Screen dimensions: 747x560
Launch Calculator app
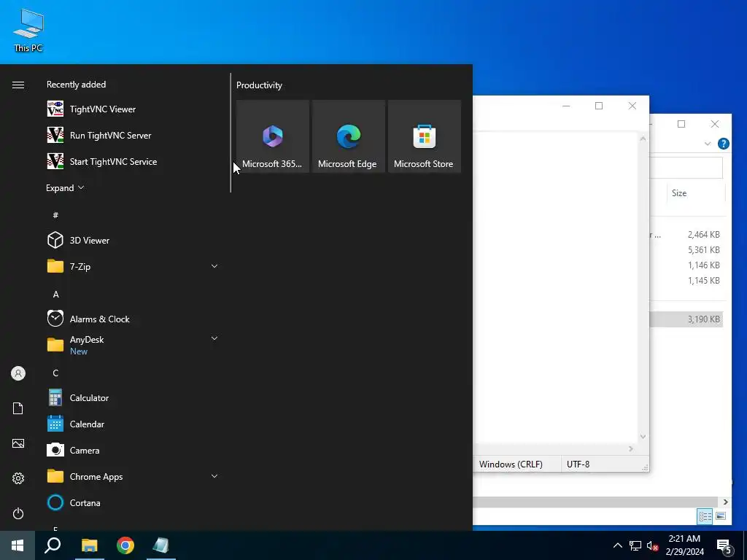click(x=133, y=397)
